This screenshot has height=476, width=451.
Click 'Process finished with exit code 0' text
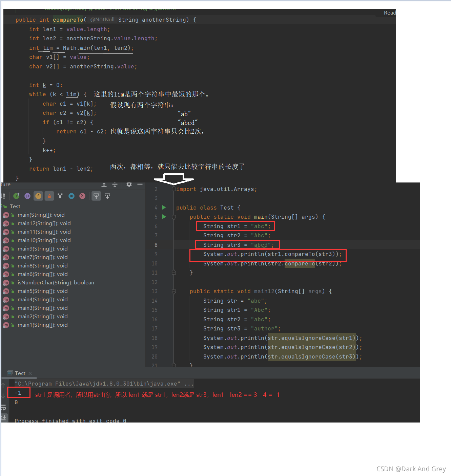point(70,420)
